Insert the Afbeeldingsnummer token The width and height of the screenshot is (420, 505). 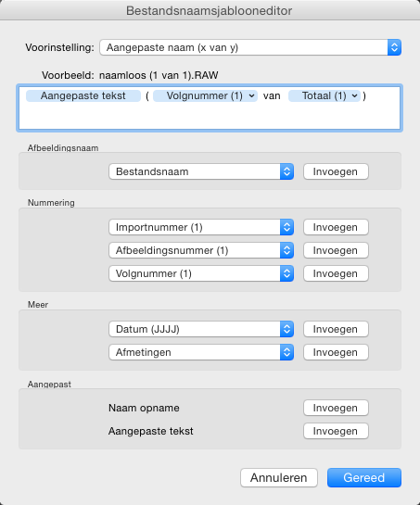pyautogui.click(x=336, y=250)
